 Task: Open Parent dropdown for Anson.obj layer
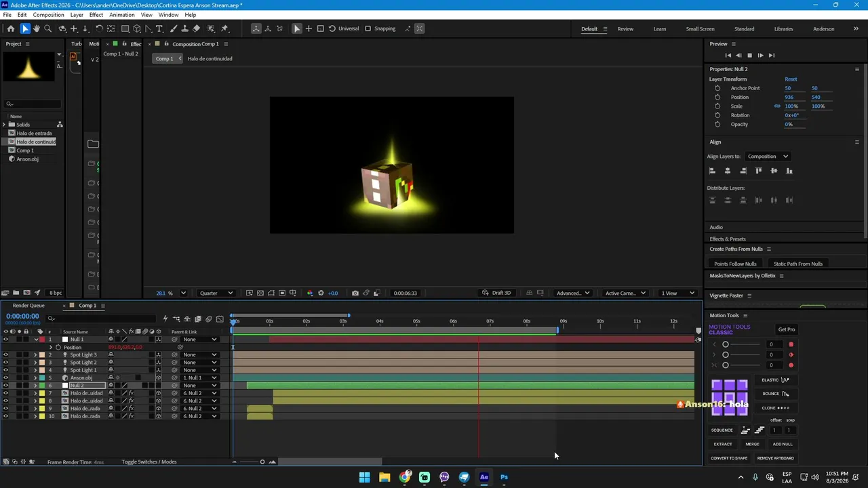(x=199, y=378)
